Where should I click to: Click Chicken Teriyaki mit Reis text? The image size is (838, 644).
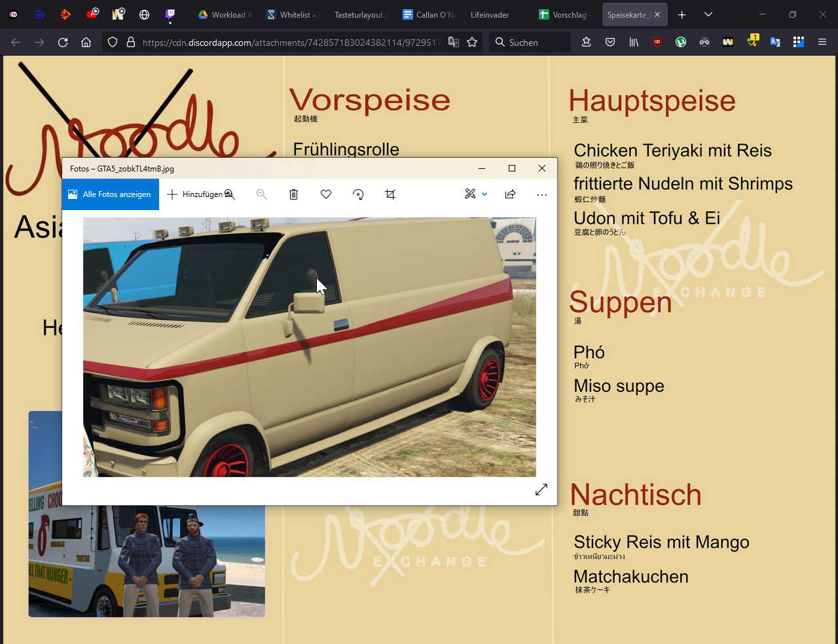pyautogui.click(x=672, y=151)
